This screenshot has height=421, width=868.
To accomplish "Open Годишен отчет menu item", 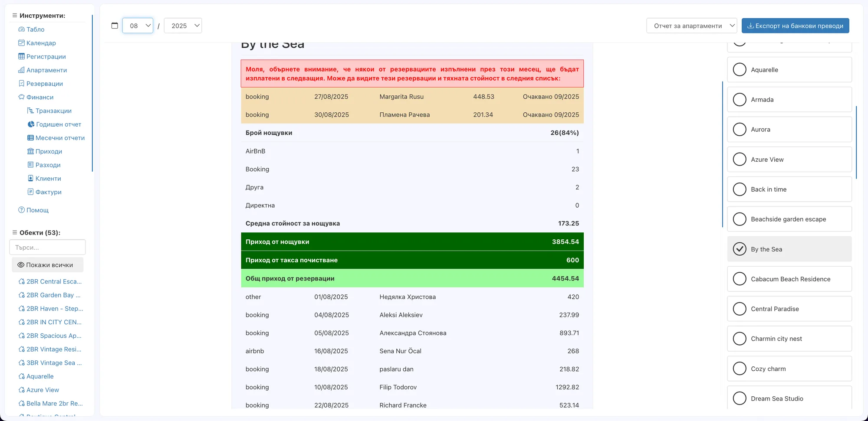I will click(x=54, y=124).
